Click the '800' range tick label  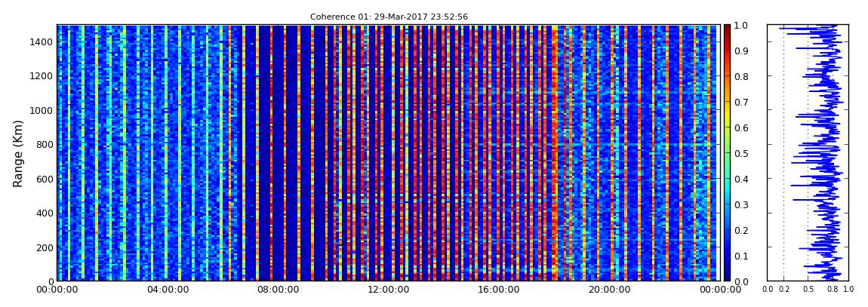[x=45, y=144]
